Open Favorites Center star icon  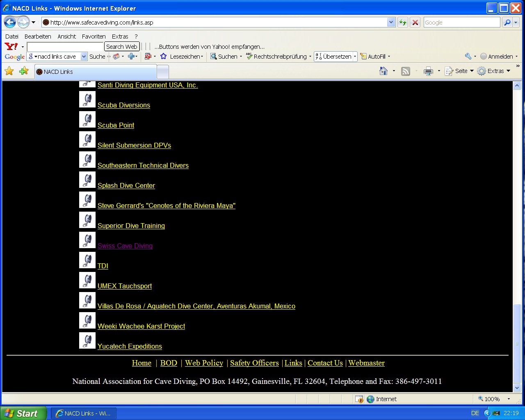(9, 71)
